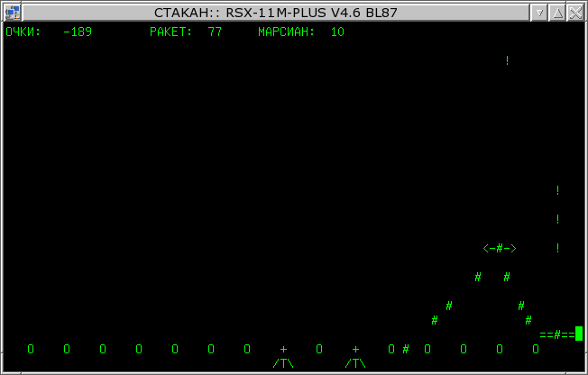This screenshot has height=375, width=588.
Task: Open the window menu icon in title bar
Action: coord(13,13)
